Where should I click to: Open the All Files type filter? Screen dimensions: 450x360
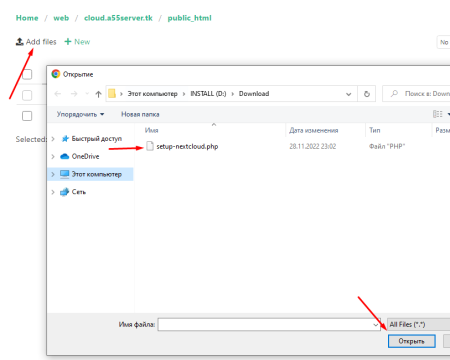tap(419, 324)
